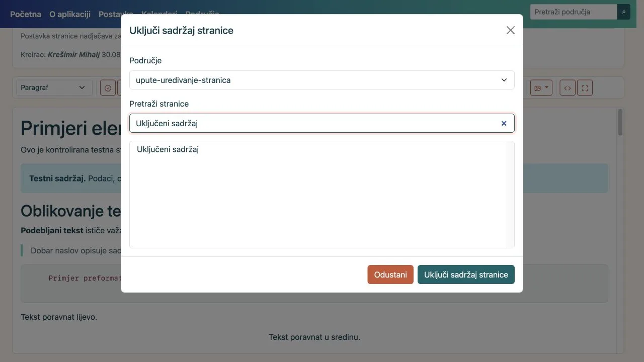Viewport: 644px width, 362px height.
Task: Click the results list scrollbar in the dialog
Action: coord(510,195)
